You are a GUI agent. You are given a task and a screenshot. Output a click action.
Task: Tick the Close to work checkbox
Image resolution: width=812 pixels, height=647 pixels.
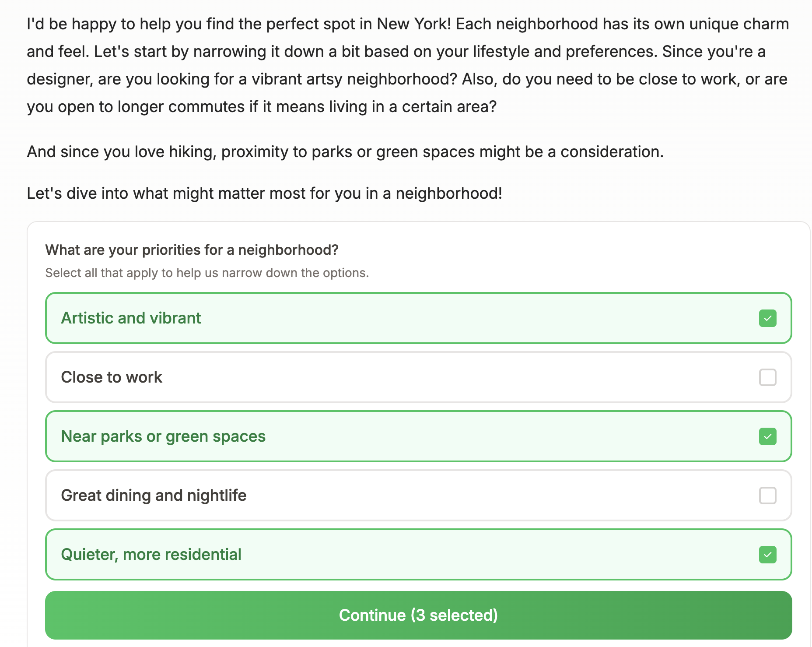click(767, 377)
